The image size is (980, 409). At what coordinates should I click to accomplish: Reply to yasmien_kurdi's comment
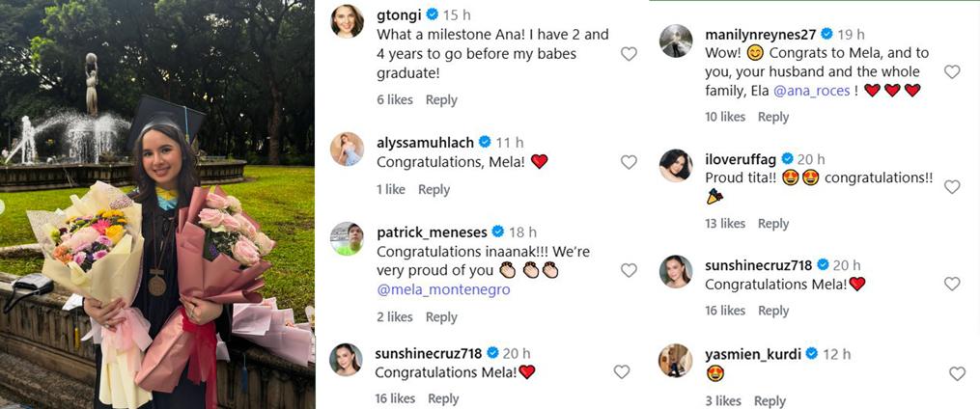pos(770,401)
